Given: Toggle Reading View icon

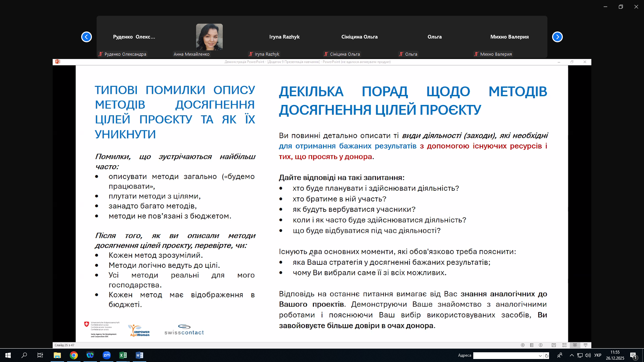Looking at the screenshot, I should [575, 345].
